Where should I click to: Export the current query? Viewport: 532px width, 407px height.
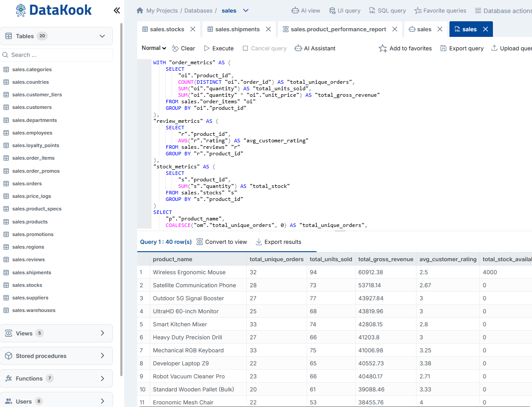(x=461, y=48)
